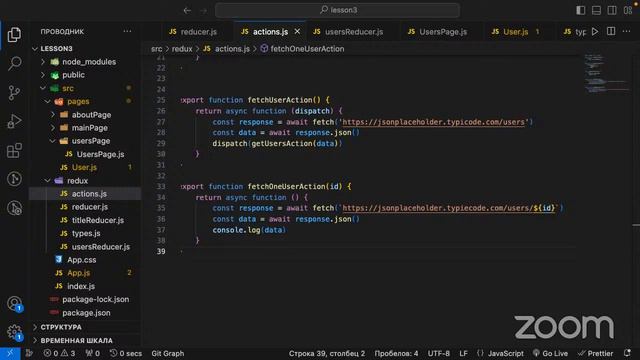This screenshot has width=640, height=360.
Task: Collapse the src folder
Action: pyautogui.click(x=43, y=88)
